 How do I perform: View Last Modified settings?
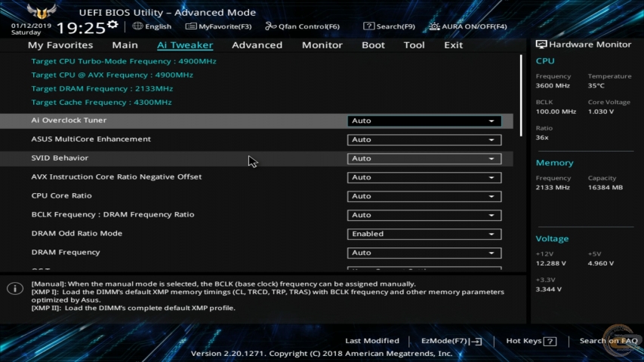[372, 341]
